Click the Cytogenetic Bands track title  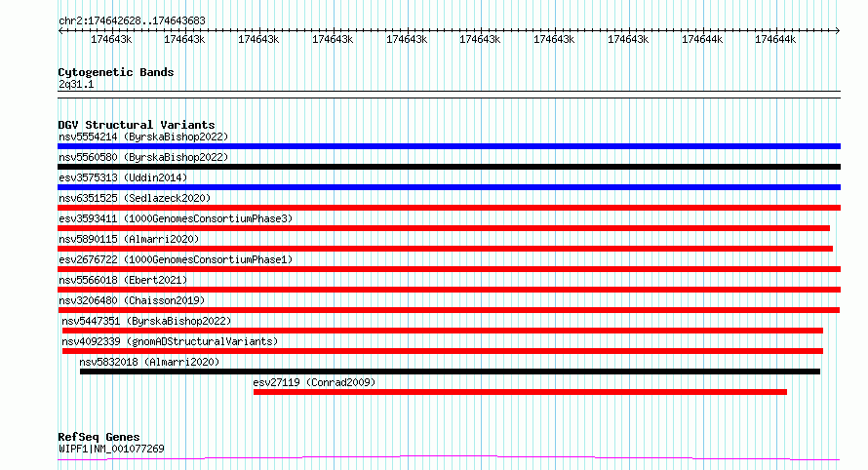[116, 72]
